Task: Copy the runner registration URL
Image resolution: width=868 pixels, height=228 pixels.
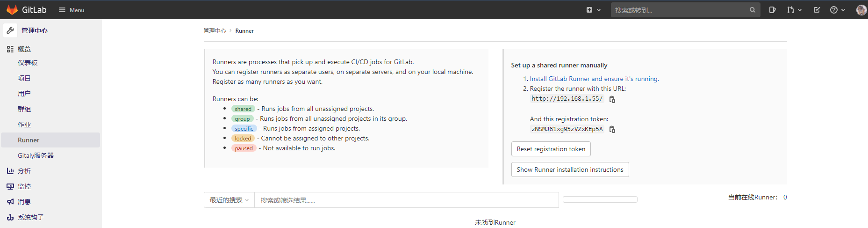Action: tap(612, 99)
